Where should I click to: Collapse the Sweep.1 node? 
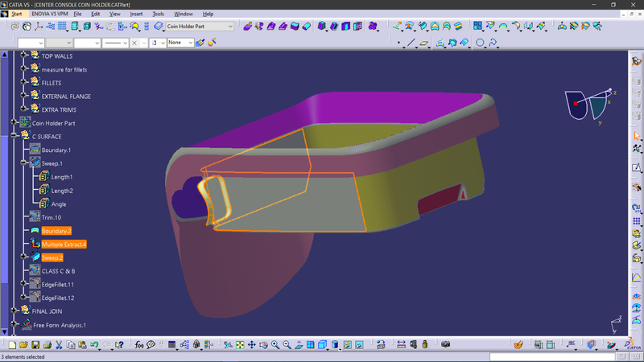23,162
